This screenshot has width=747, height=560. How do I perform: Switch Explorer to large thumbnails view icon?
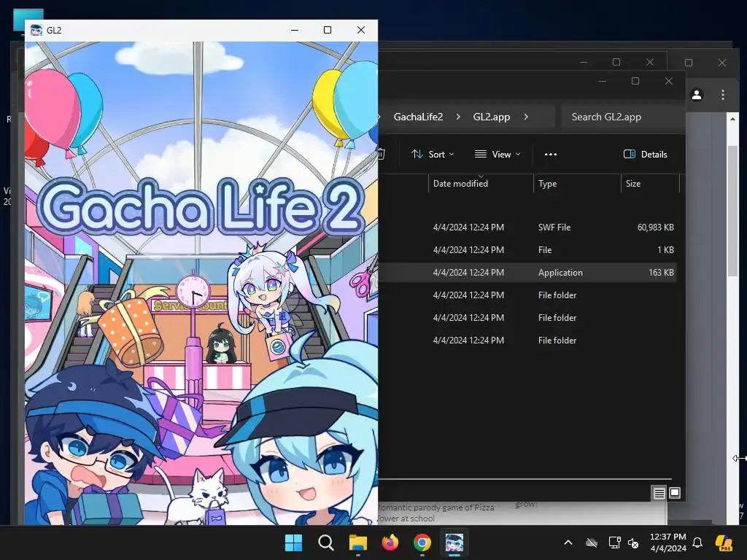click(675, 493)
